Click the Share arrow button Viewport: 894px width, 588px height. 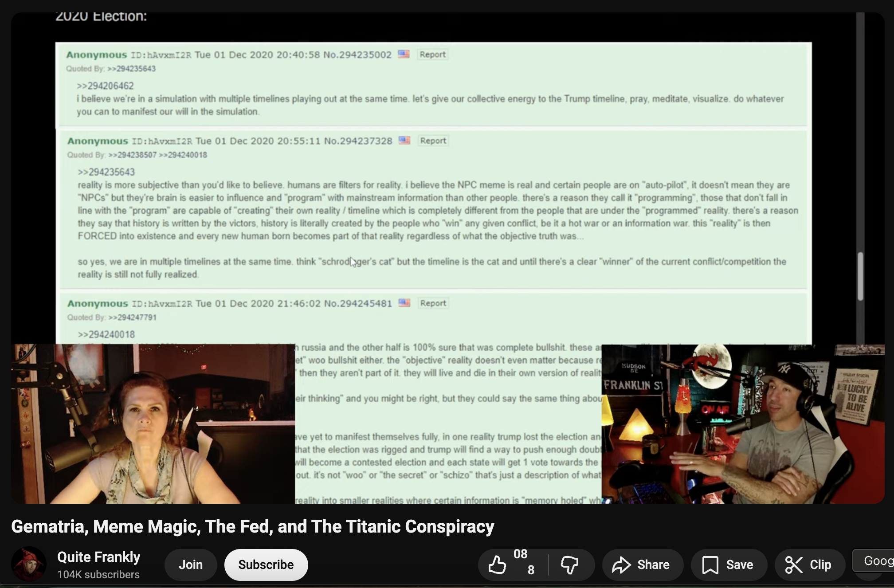[x=643, y=564]
